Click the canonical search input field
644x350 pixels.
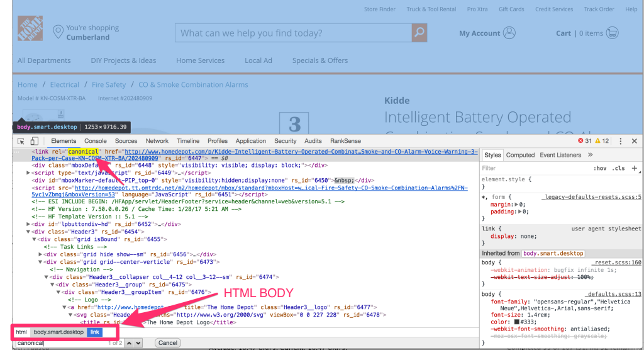tap(70, 343)
